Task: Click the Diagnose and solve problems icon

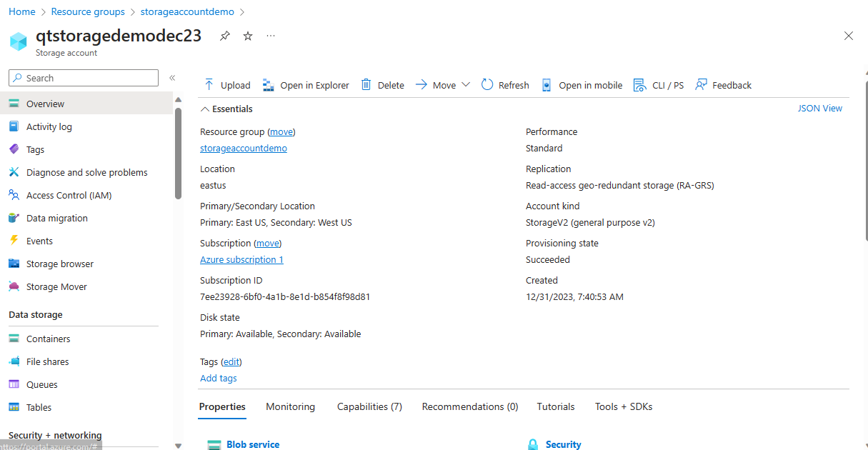Action: (14, 172)
